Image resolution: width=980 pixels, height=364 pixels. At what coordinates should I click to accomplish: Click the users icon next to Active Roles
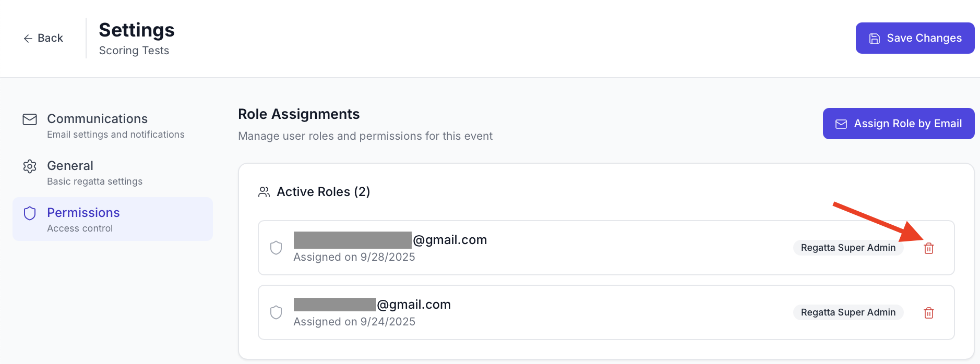264,191
